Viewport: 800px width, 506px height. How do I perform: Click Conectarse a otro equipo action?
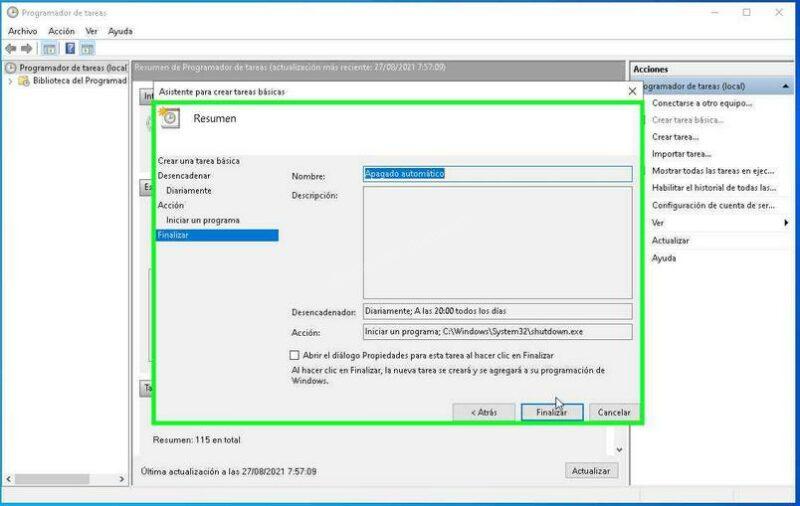pos(702,103)
